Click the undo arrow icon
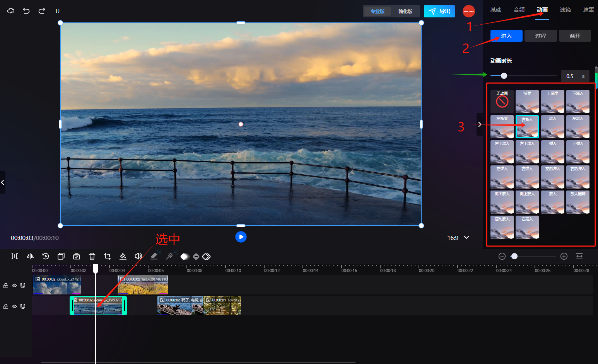This screenshot has height=364, width=598. [26, 11]
